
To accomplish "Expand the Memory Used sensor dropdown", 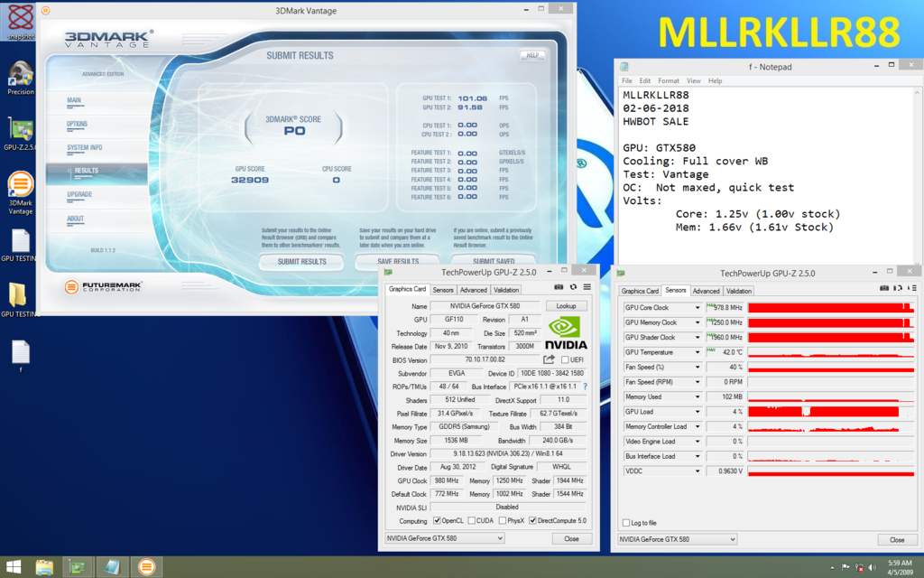I will click(698, 397).
